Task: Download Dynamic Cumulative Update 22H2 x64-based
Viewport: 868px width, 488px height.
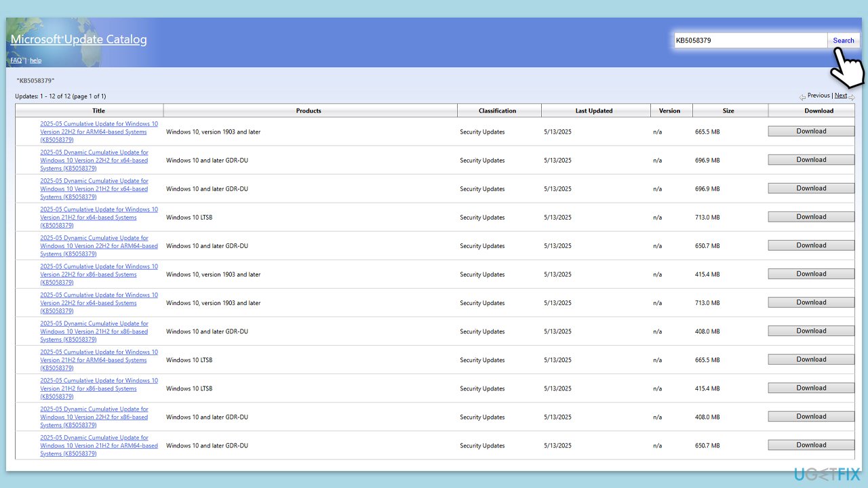Action: coord(811,160)
